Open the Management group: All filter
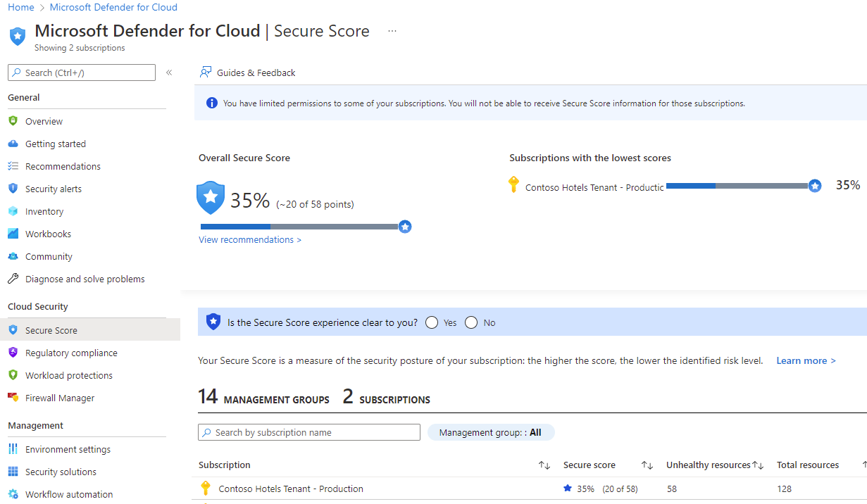This screenshot has height=504, width=867. coord(491,432)
